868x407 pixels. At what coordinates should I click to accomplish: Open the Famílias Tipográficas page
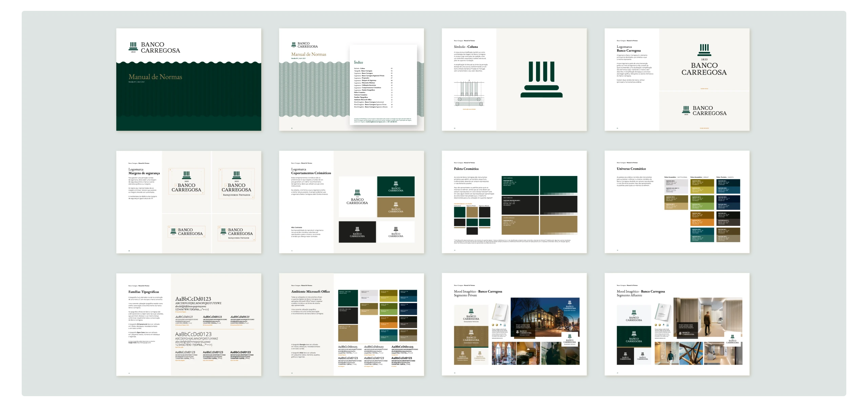(x=189, y=325)
